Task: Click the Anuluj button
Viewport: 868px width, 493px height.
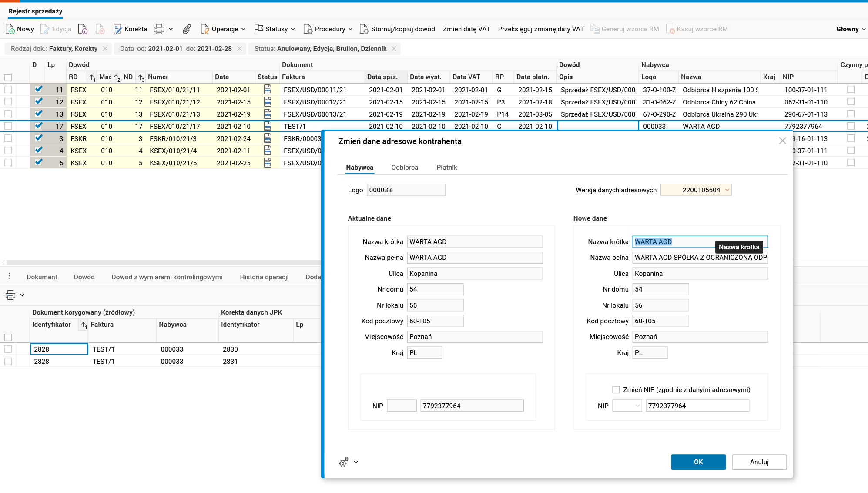Action: (x=759, y=462)
